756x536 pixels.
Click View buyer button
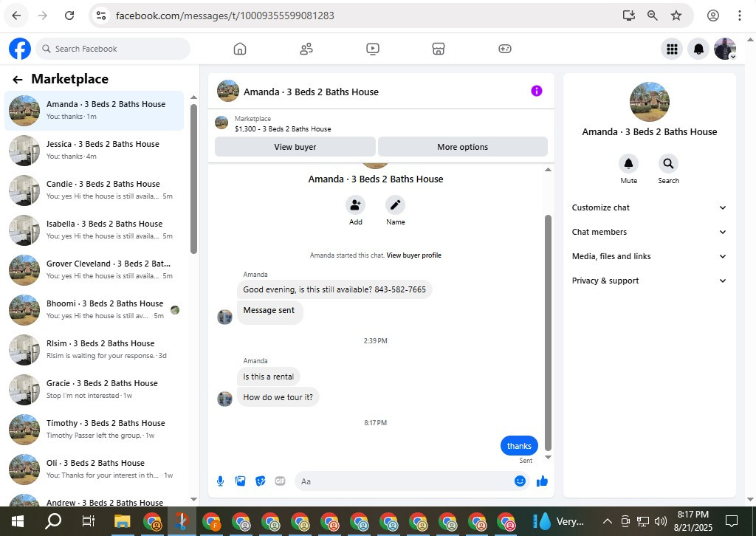click(x=295, y=147)
